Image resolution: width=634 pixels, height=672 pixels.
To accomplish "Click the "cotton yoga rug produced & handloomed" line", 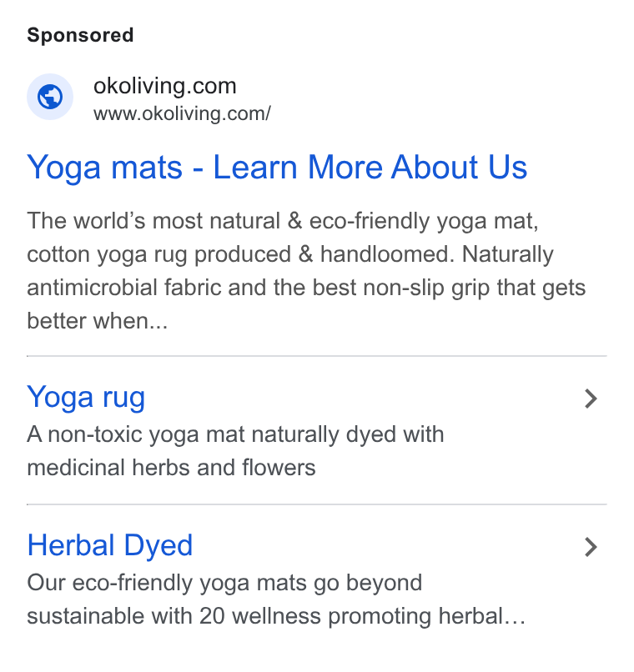I will pos(290,254).
